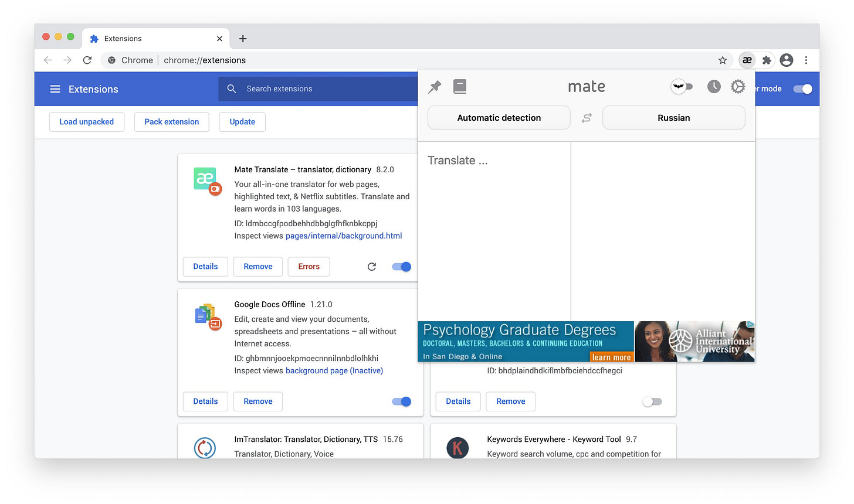This screenshot has width=854, height=504.
Task: Open Details for Mate Translate
Action: coord(205,267)
